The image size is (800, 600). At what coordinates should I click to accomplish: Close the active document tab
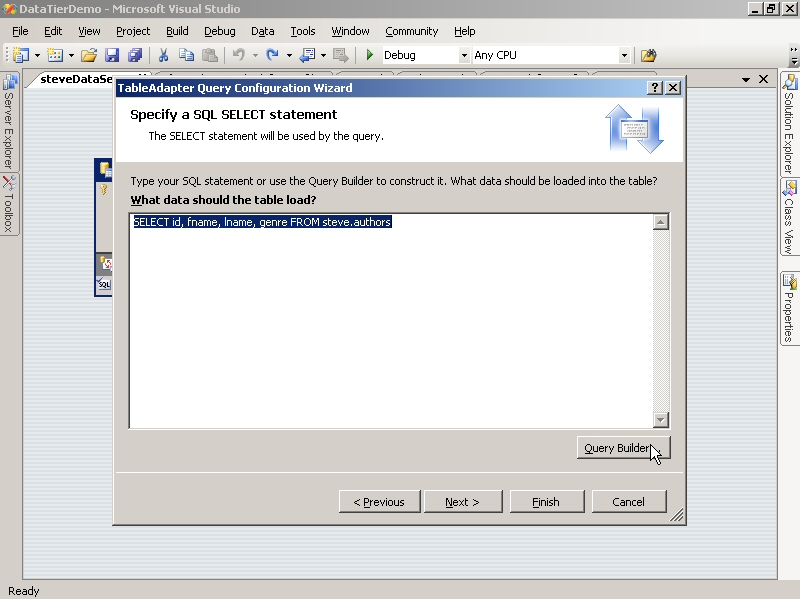coord(763,79)
